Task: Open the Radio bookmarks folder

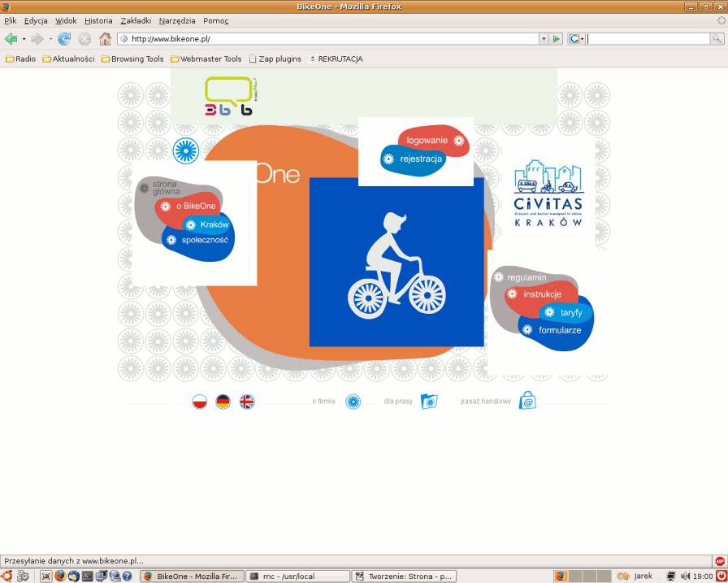Action: tap(21, 59)
